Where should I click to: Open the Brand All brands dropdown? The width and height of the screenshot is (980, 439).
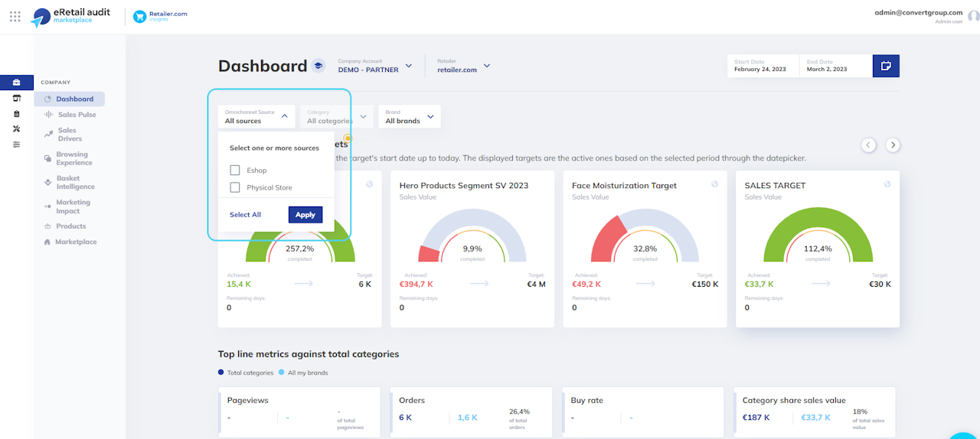pyautogui.click(x=410, y=116)
